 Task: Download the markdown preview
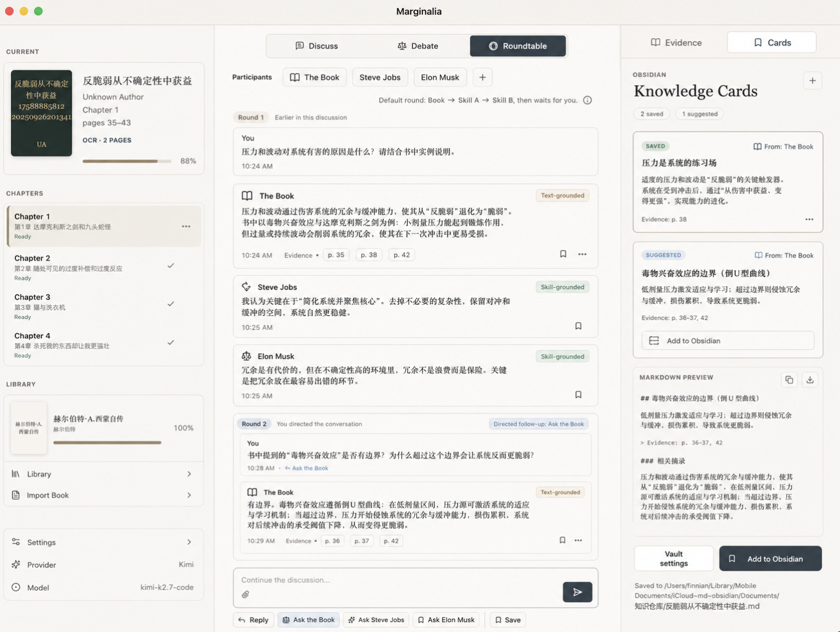[810, 380]
